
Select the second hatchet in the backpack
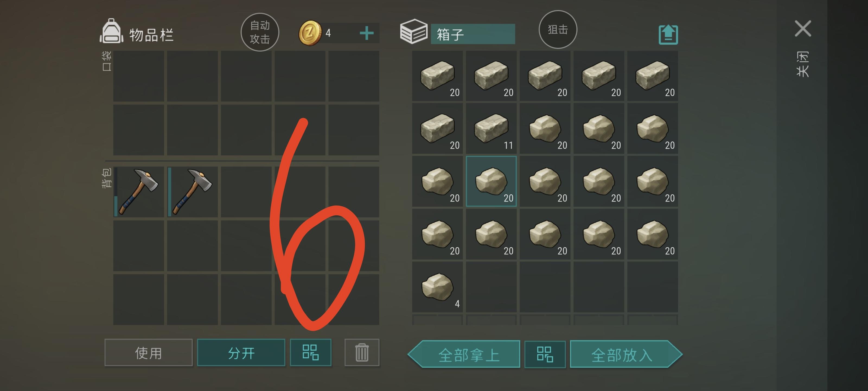pyautogui.click(x=192, y=192)
